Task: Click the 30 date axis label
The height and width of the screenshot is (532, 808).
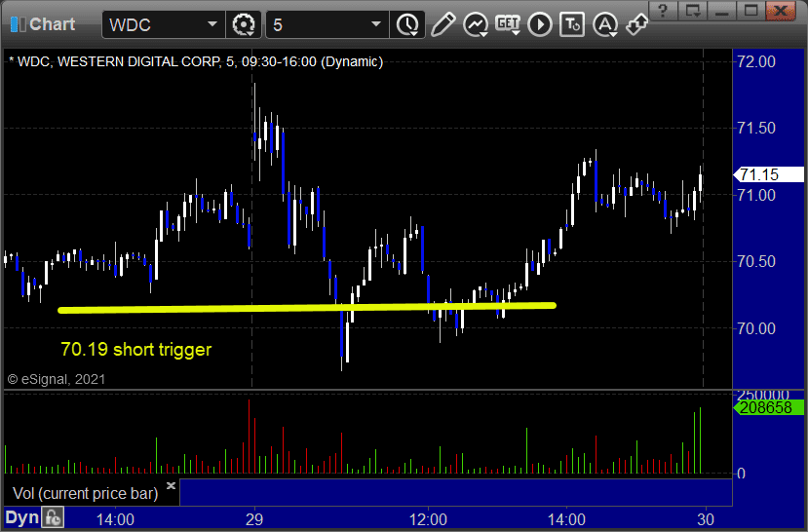Action: click(706, 518)
